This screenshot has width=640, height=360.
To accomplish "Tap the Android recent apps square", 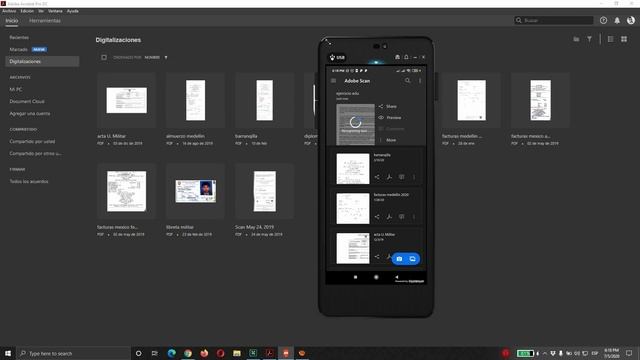I will point(356,277).
